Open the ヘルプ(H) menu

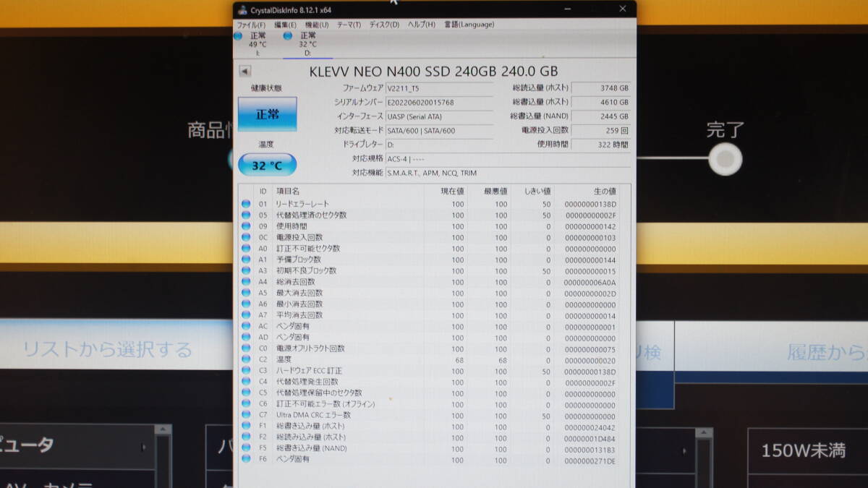pyautogui.click(x=421, y=25)
